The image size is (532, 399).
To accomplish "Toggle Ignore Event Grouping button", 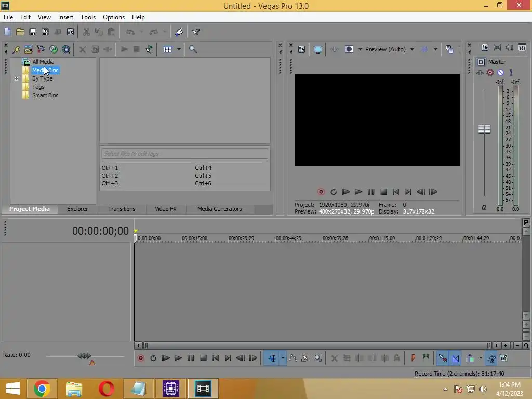I will pyautogui.click(x=504, y=358).
